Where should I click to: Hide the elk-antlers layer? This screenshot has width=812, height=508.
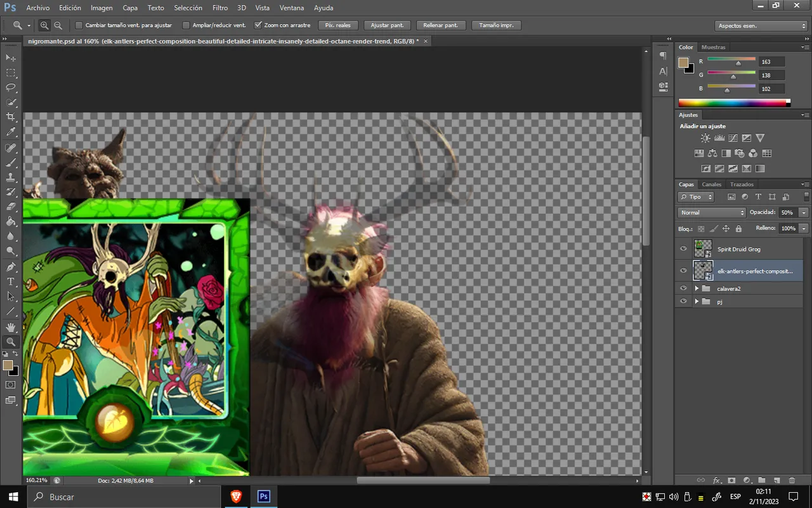click(683, 271)
